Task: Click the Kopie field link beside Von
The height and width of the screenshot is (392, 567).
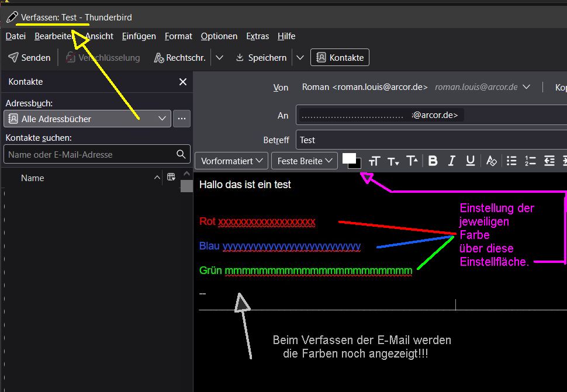Action: pyautogui.click(x=561, y=88)
